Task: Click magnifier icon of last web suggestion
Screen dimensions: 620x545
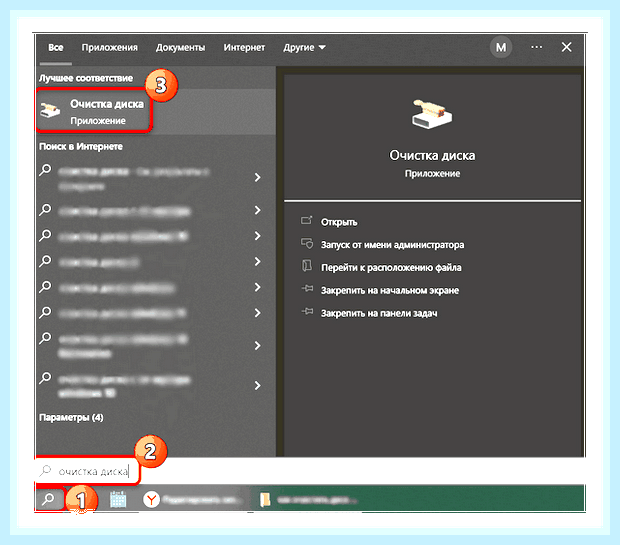Action: coord(45,378)
